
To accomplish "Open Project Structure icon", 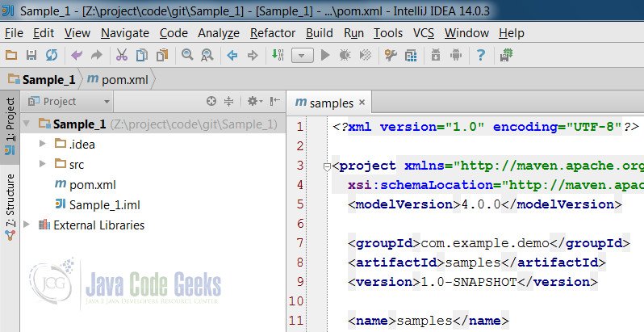I will point(411,55).
